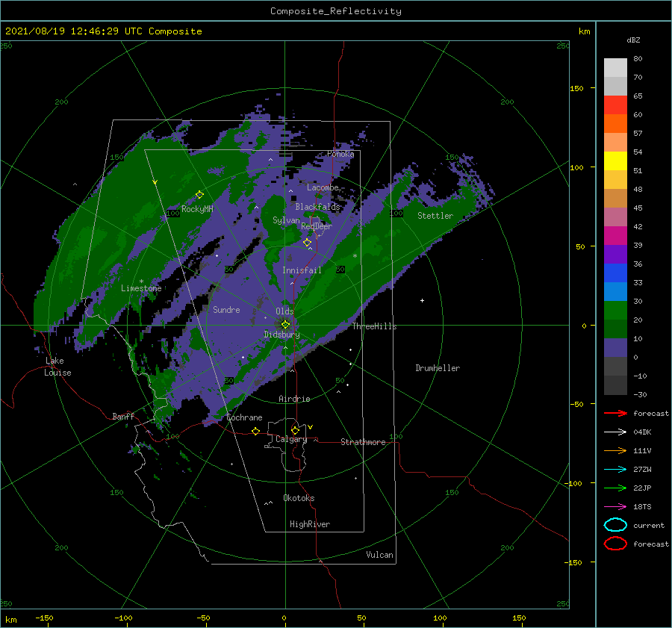Click the red forecast ellipse icon
Screen dimensions: 672x628
[x=615, y=544]
